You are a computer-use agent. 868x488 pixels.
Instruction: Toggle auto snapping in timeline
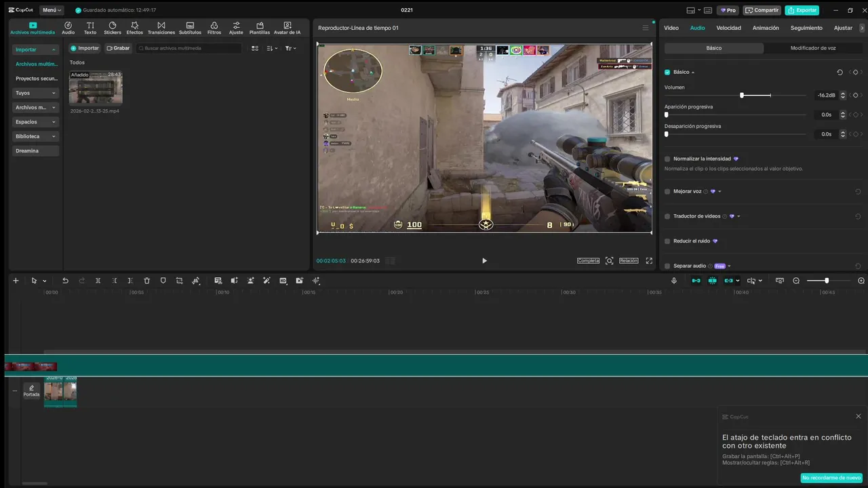click(712, 281)
